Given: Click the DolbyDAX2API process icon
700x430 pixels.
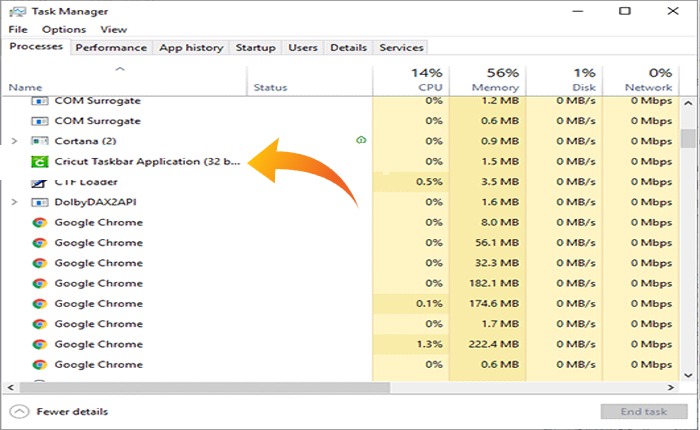Looking at the screenshot, I should [40, 202].
